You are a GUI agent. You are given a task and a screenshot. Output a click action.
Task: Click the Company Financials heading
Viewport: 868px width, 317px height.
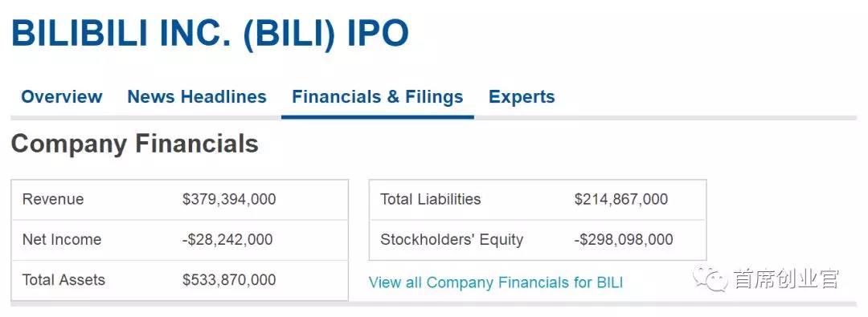[x=134, y=144]
